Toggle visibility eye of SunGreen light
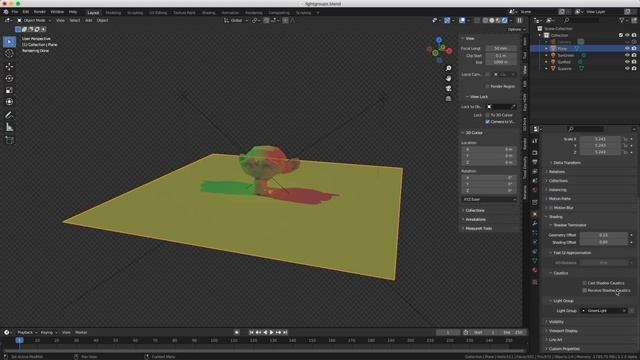640x360 pixels. coord(627,55)
